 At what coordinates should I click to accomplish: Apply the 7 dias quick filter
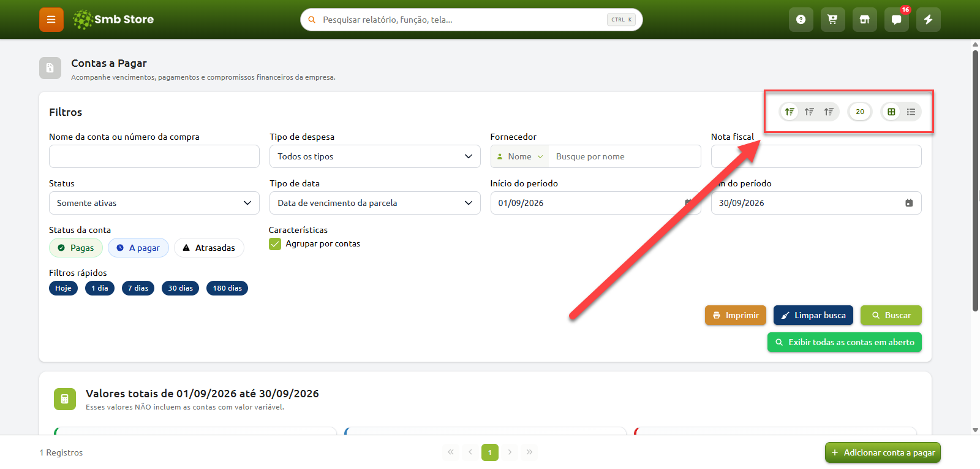click(138, 288)
